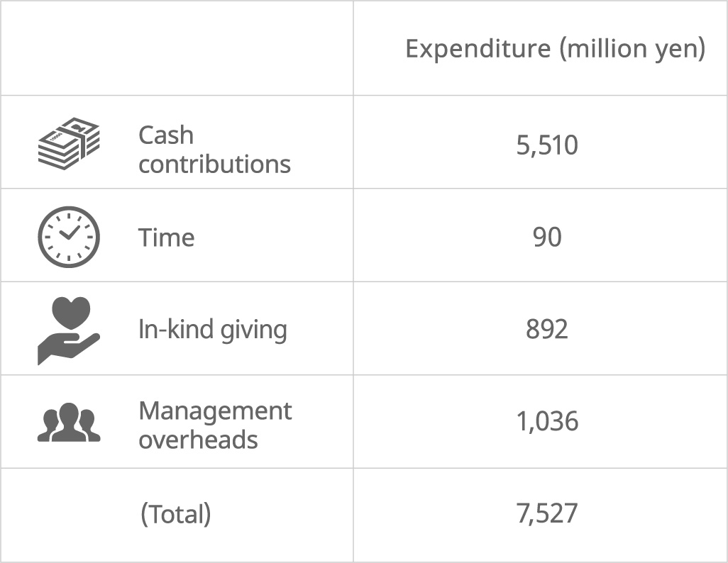Image resolution: width=728 pixels, height=563 pixels.
Task: Click the word "Expenditure" in column header
Action: click(x=478, y=49)
